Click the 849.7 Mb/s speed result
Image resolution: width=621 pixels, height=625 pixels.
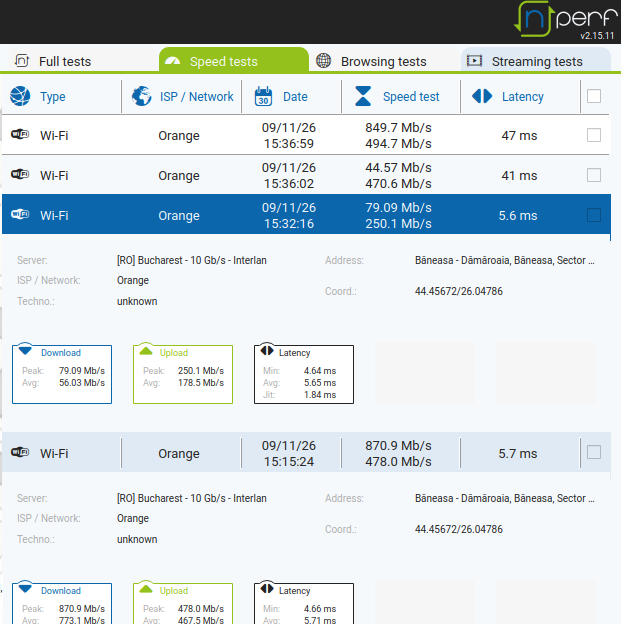(398, 128)
